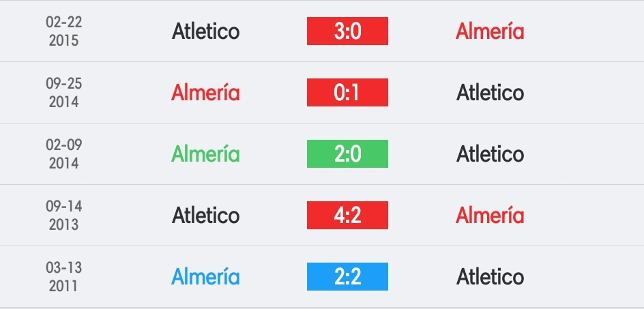Select blue Almería home team name
Screen dimensions: 644x309
pos(205,276)
